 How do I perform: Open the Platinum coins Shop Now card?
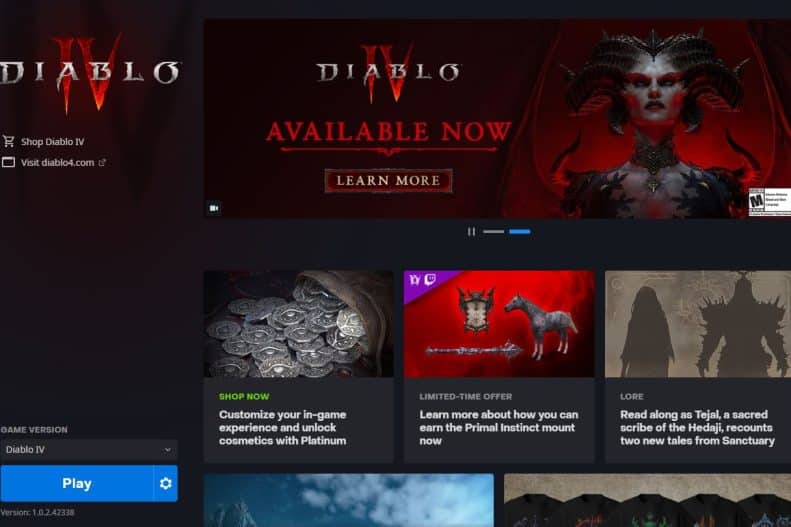[x=299, y=367]
